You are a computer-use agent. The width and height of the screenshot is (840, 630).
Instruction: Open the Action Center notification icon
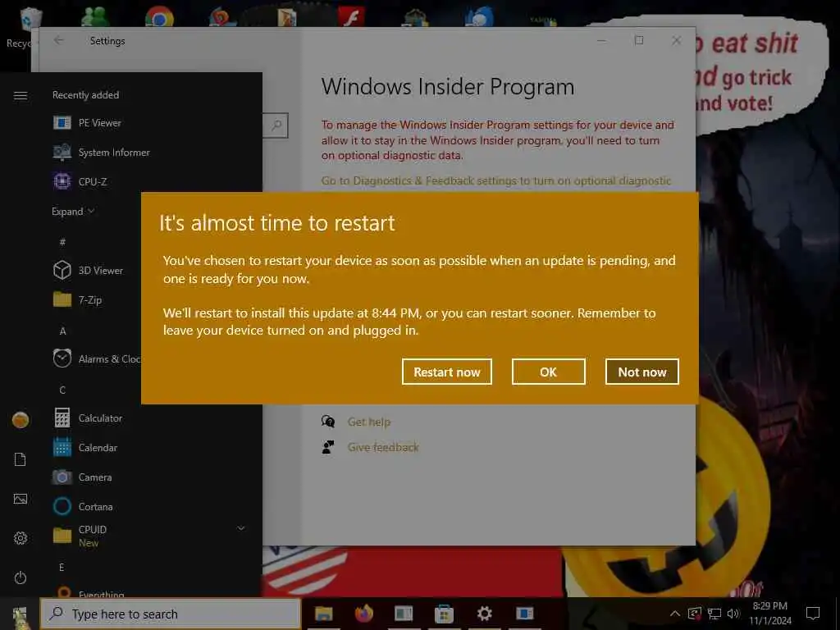coord(813,614)
